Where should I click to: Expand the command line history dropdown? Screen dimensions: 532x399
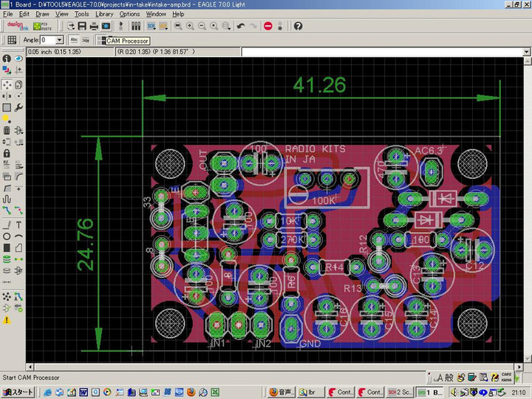(x=525, y=52)
